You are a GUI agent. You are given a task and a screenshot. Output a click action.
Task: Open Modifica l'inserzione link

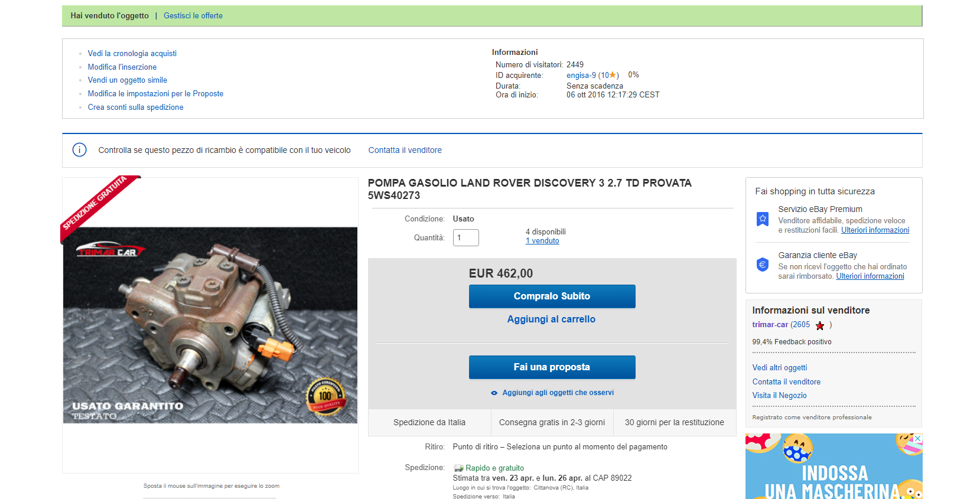122,67
